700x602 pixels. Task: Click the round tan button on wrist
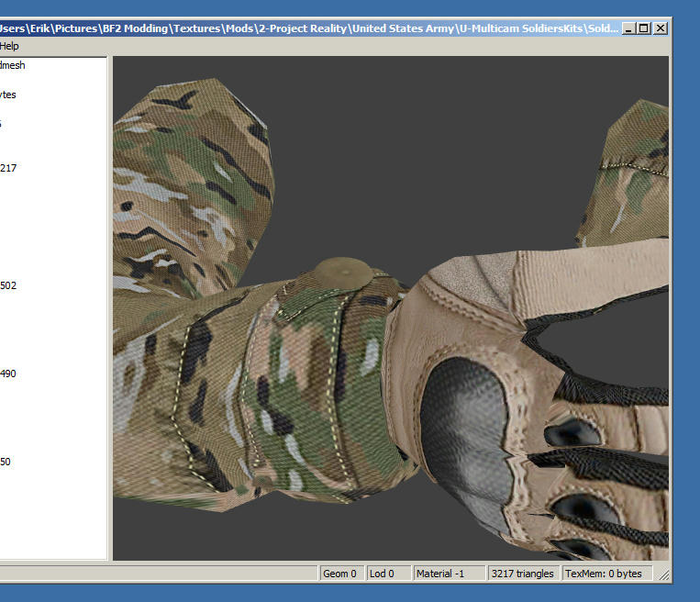346,269
